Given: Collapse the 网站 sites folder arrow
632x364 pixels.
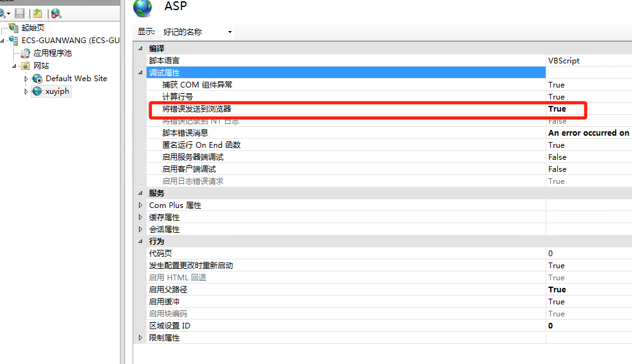Looking at the screenshot, I should [14, 65].
